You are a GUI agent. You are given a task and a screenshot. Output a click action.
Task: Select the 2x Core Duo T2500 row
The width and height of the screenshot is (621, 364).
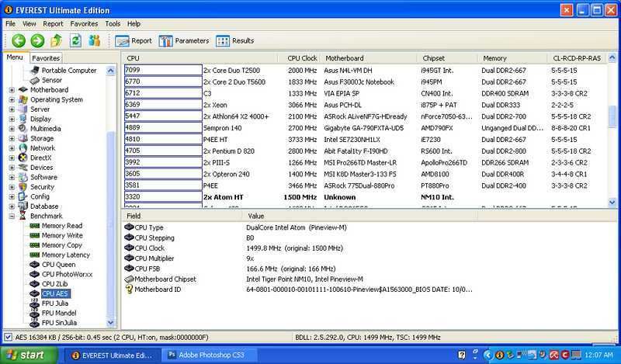(364, 70)
